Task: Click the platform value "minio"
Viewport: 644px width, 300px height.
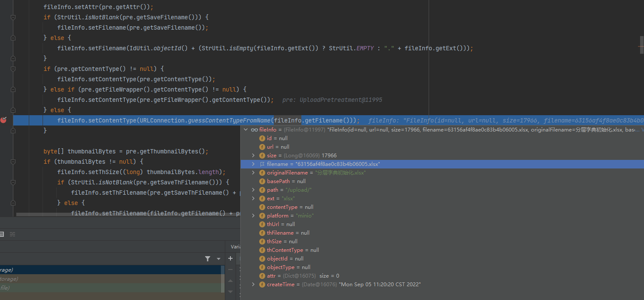Action: (305, 215)
